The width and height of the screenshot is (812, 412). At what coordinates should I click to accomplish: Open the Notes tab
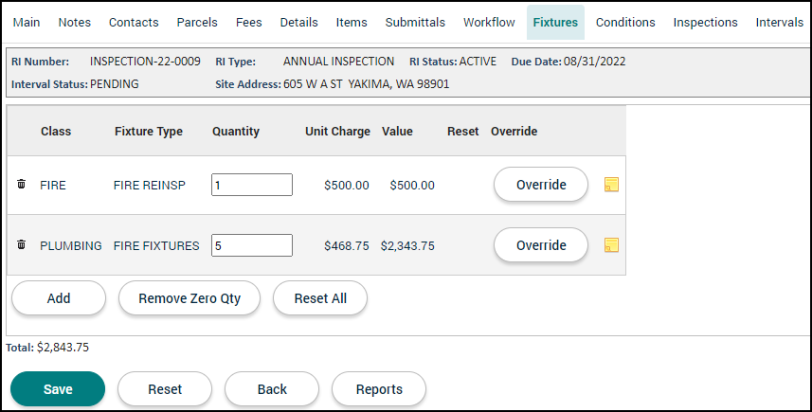pyautogui.click(x=75, y=22)
